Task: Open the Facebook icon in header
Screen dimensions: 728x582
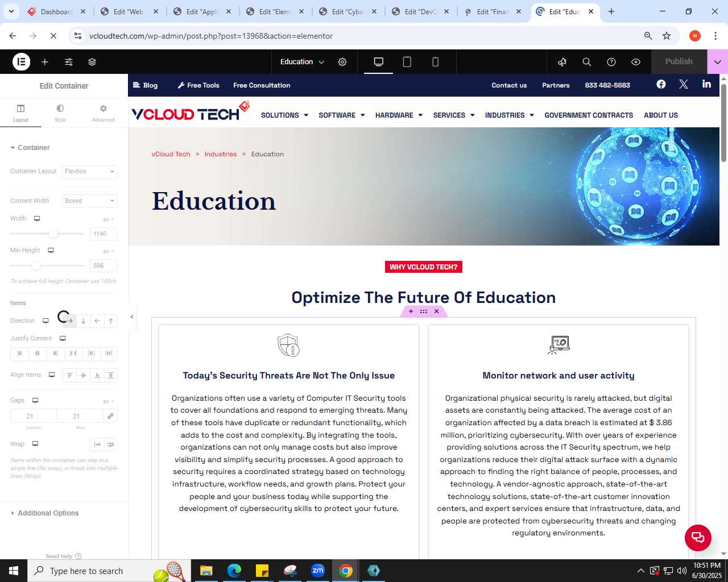Action: pos(661,84)
